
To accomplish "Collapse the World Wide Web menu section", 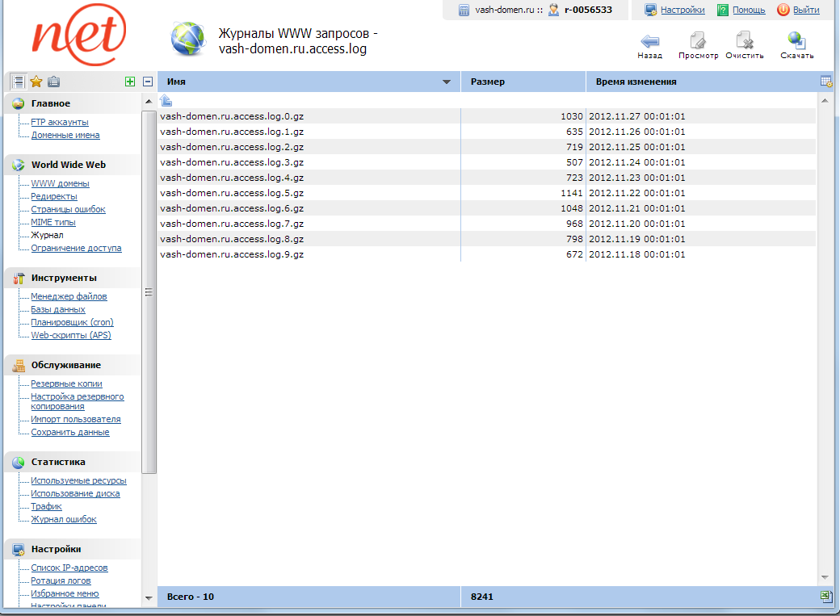I will pos(68,165).
